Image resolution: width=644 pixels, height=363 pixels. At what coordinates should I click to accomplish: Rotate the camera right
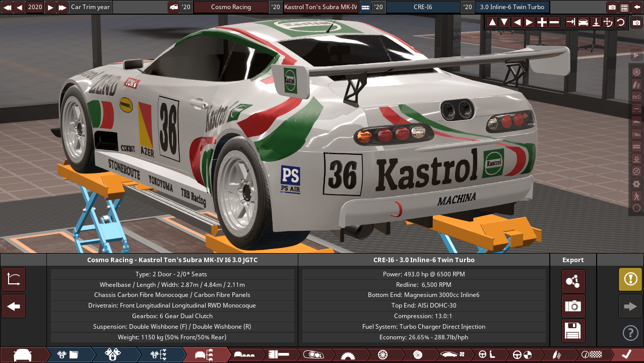tap(529, 22)
